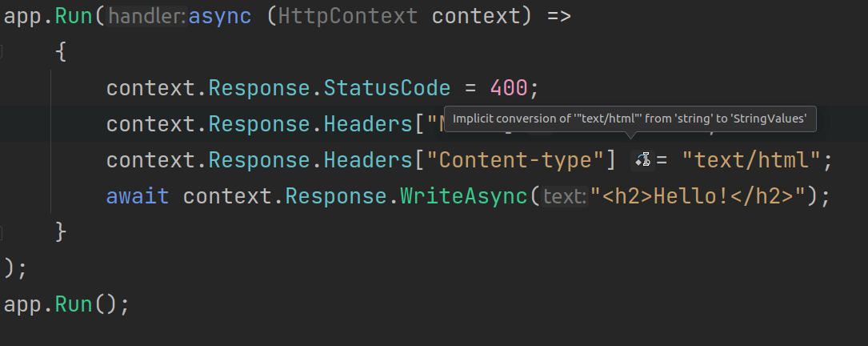Click the HttpContext type name
Viewport: 868px width, 346px height.
(x=348, y=17)
